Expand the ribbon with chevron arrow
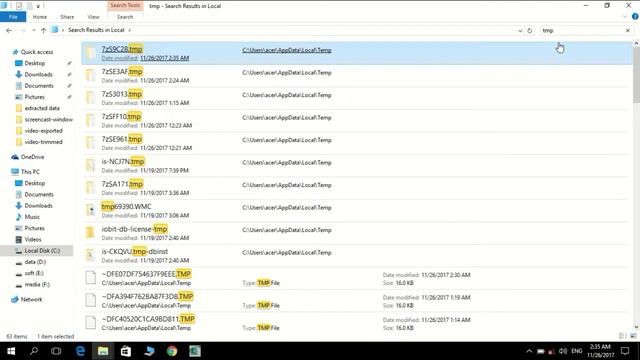This screenshot has height=360, width=640. (x=624, y=17)
